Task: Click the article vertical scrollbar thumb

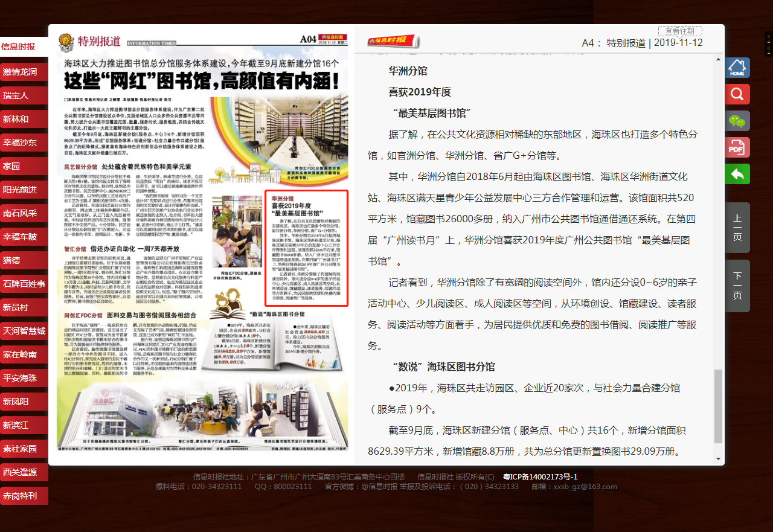Action: pyautogui.click(x=718, y=406)
